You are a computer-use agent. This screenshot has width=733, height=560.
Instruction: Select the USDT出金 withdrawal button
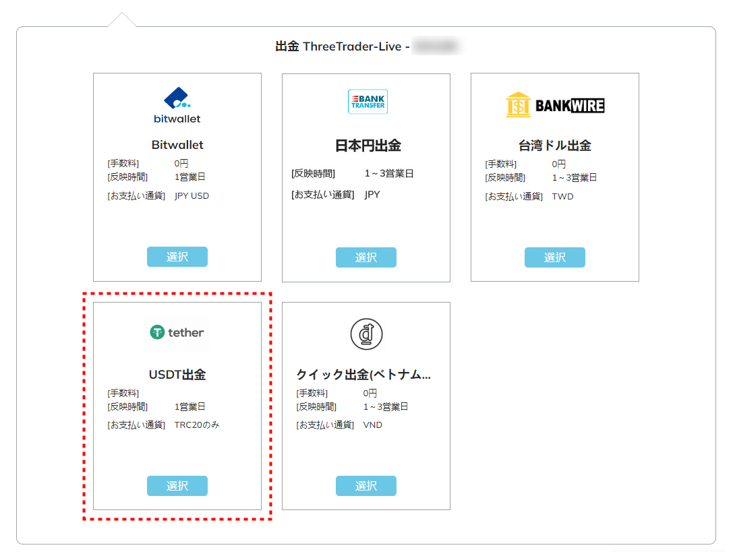coord(177,486)
